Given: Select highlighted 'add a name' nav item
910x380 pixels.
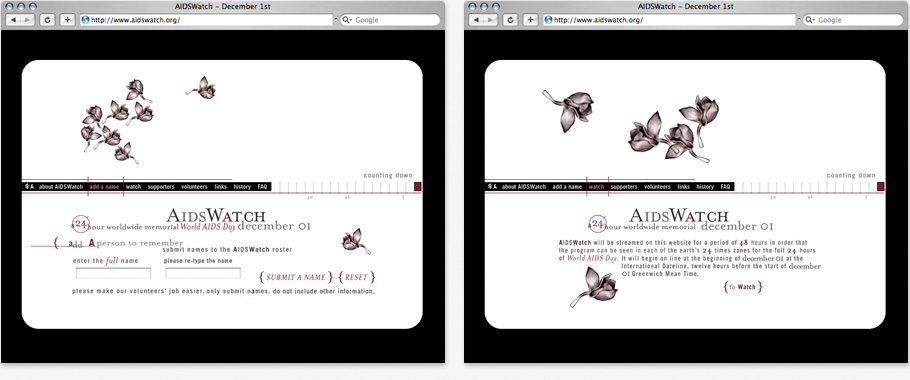Looking at the screenshot, I should (x=104, y=187).
